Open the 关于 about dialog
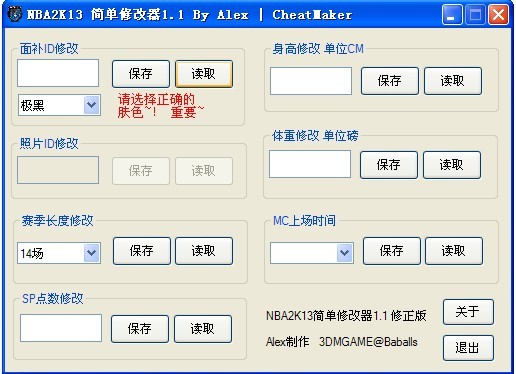Image resolution: width=516 pixels, height=374 pixels. tap(468, 312)
